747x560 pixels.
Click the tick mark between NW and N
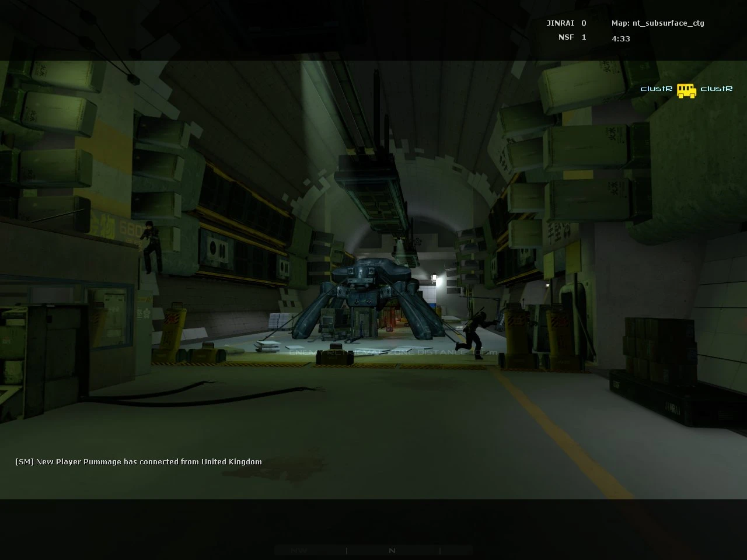[347, 551]
